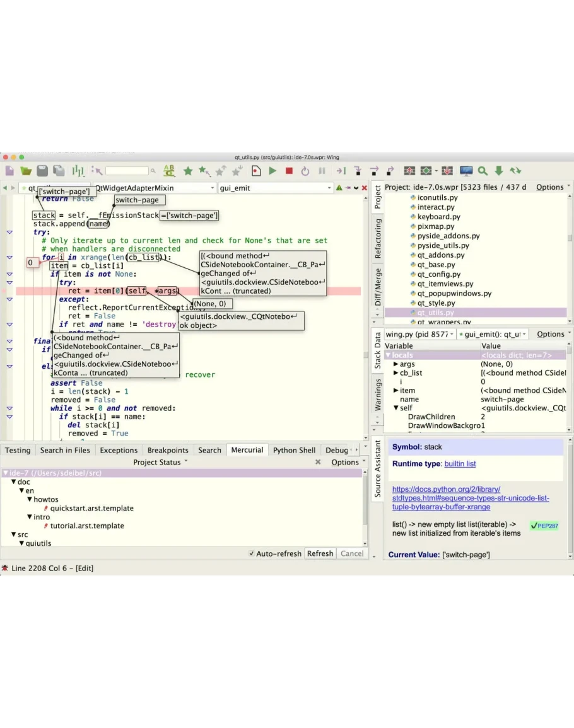The image size is (574, 728).
Task: Click the run to cursor icon
Action: tap(341, 171)
